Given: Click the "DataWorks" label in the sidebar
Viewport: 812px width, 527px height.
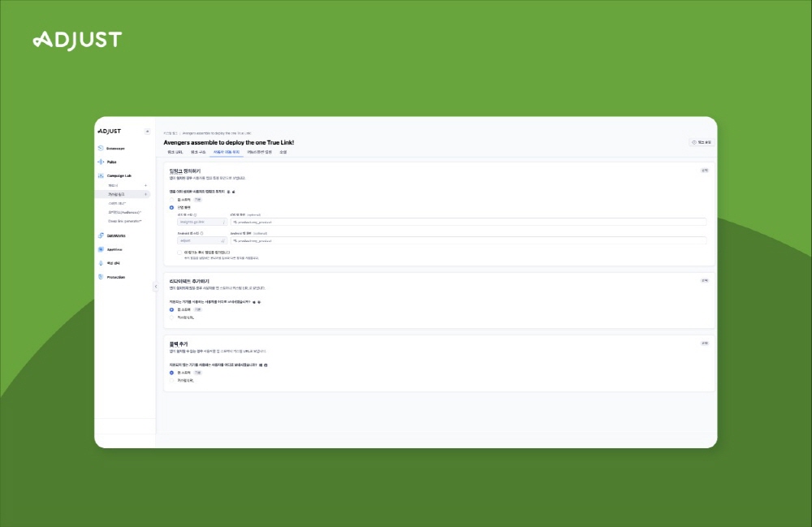Looking at the screenshot, I should [116, 235].
